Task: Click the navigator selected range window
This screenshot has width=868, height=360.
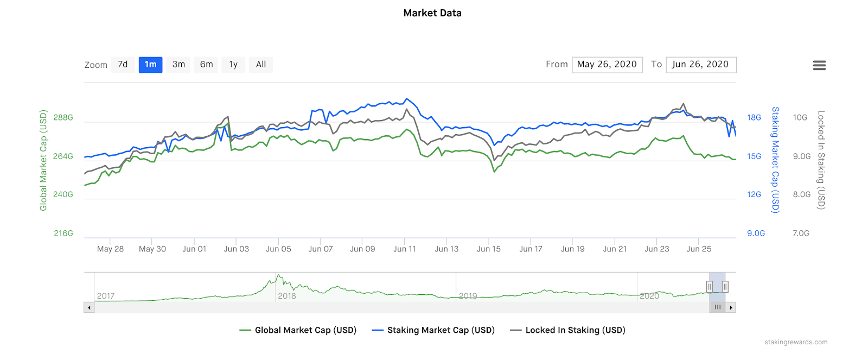Action: pyautogui.click(x=717, y=287)
